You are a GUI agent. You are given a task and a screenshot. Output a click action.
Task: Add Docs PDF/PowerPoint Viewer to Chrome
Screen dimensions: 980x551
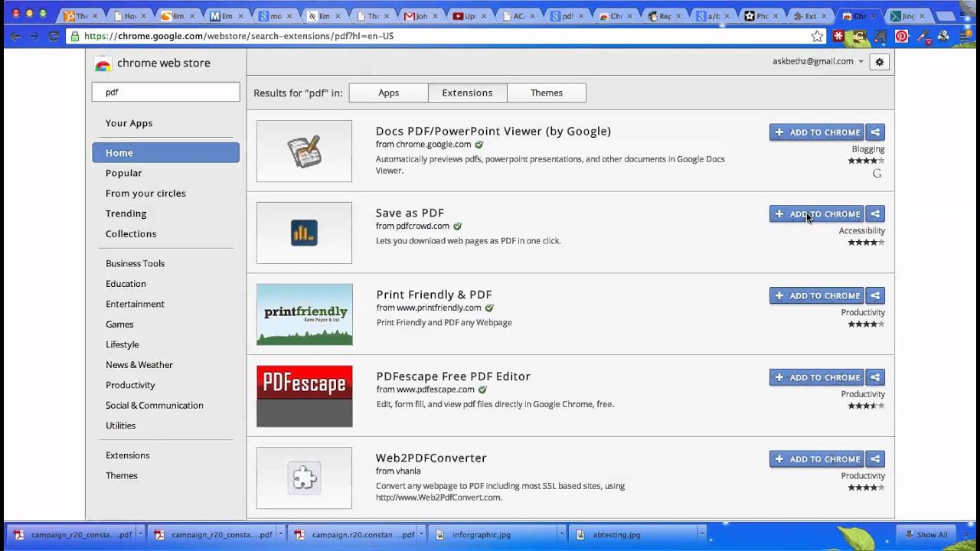(816, 132)
